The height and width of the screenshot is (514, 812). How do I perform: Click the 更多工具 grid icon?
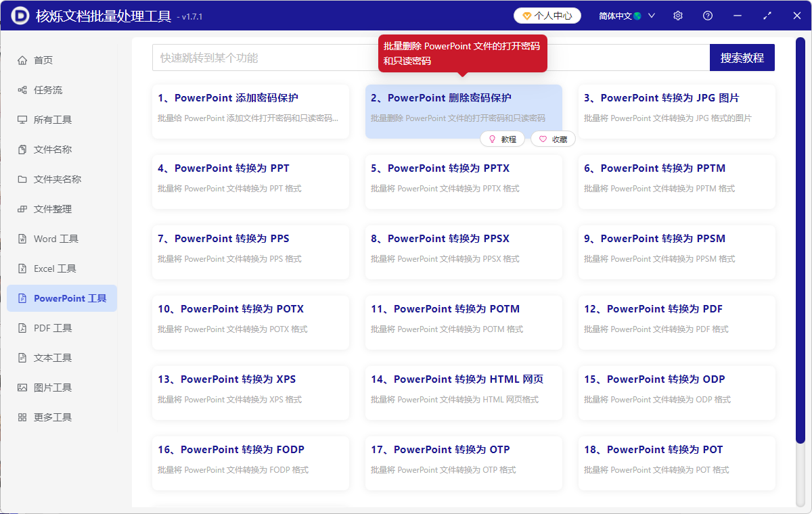[x=22, y=417]
